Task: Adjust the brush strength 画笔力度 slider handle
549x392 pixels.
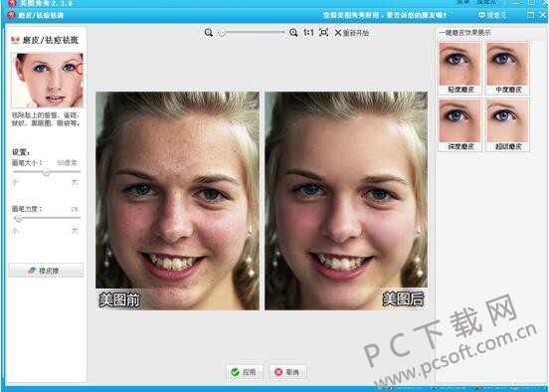Action: click(x=19, y=218)
